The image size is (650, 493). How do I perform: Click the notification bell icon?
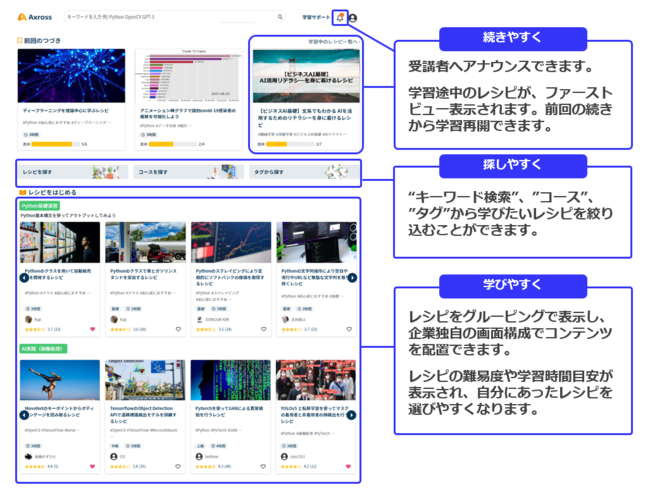point(341,17)
